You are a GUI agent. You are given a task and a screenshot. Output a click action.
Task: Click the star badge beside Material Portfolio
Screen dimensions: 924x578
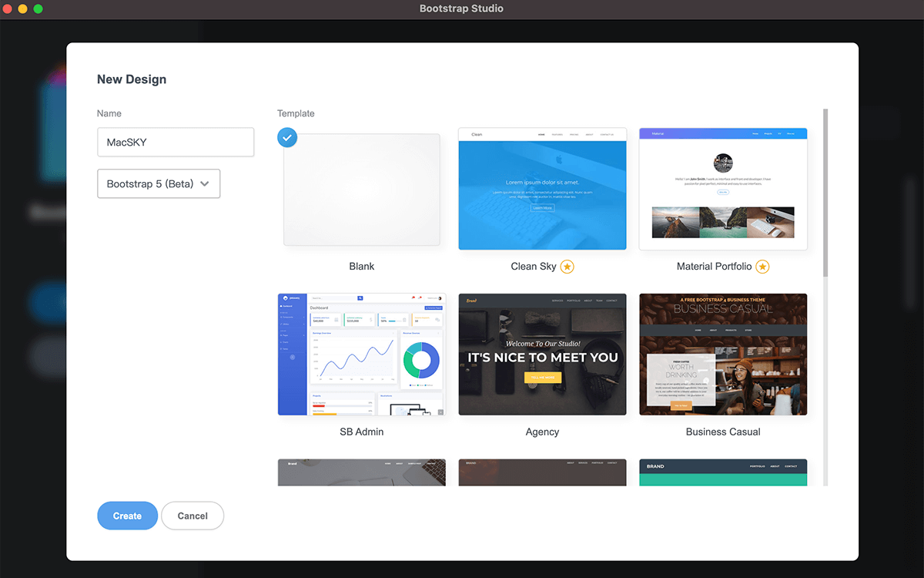(x=762, y=267)
